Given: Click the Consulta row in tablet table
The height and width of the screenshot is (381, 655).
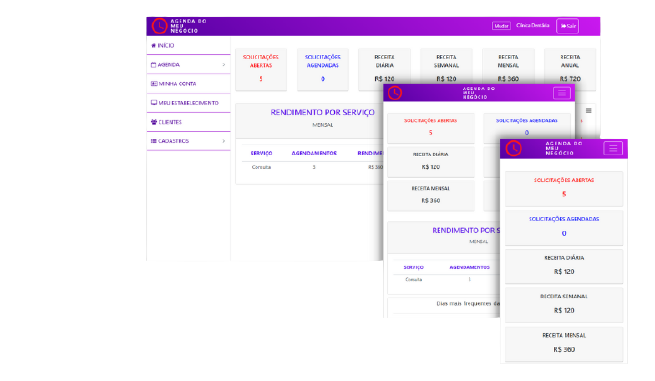Looking at the screenshot, I should click(446, 279).
